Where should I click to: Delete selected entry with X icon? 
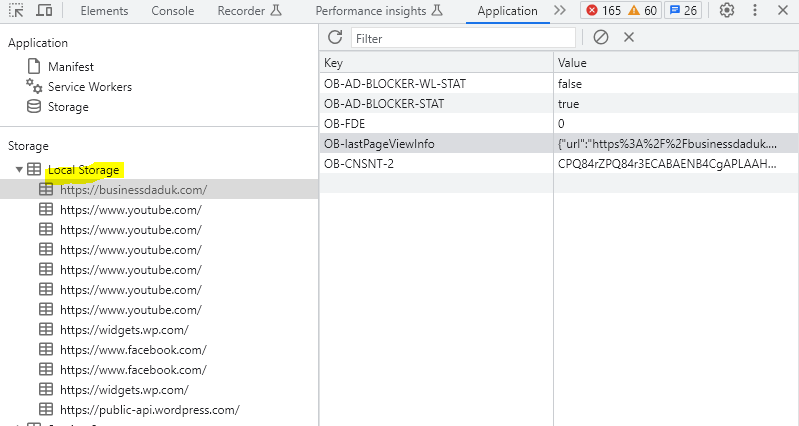click(x=629, y=37)
